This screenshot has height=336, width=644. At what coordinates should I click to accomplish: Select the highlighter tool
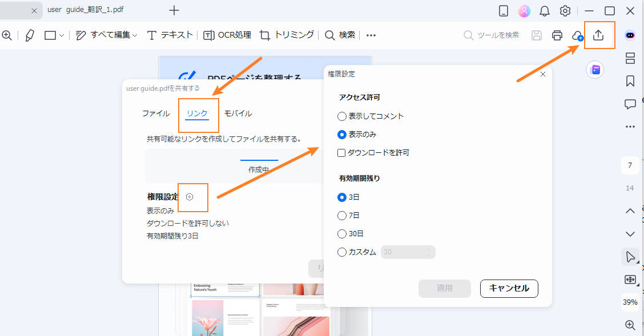click(x=30, y=35)
